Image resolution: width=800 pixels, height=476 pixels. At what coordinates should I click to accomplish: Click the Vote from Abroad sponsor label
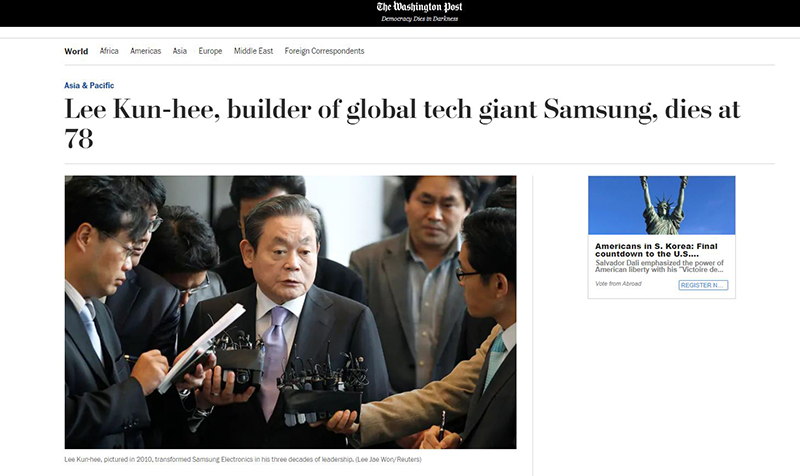(618, 284)
